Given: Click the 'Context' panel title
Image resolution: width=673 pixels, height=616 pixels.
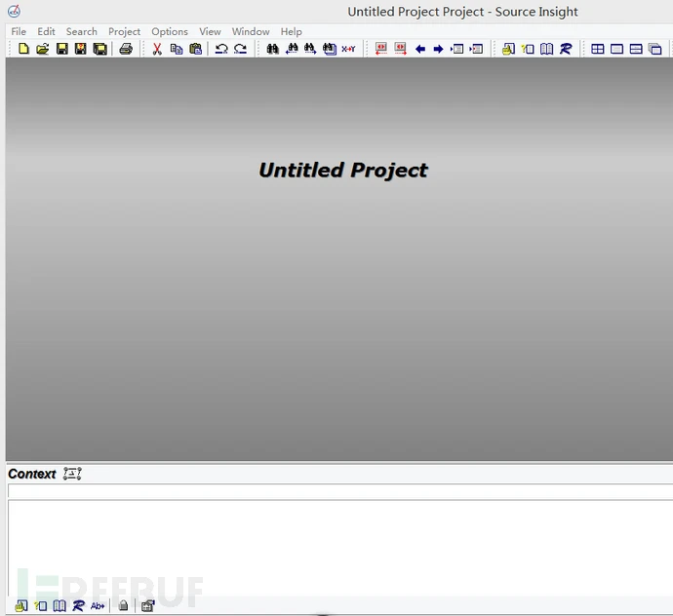Looking at the screenshot, I should tap(32, 474).
